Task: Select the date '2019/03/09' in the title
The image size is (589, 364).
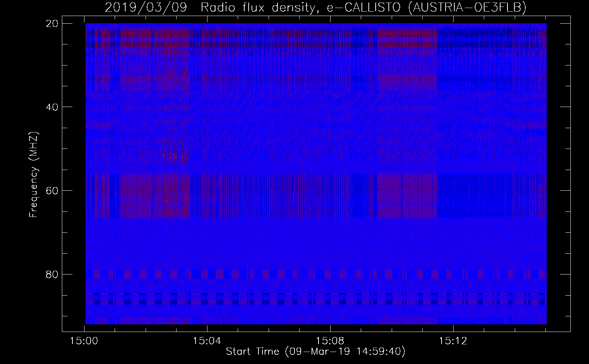Action: click(146, 7)
